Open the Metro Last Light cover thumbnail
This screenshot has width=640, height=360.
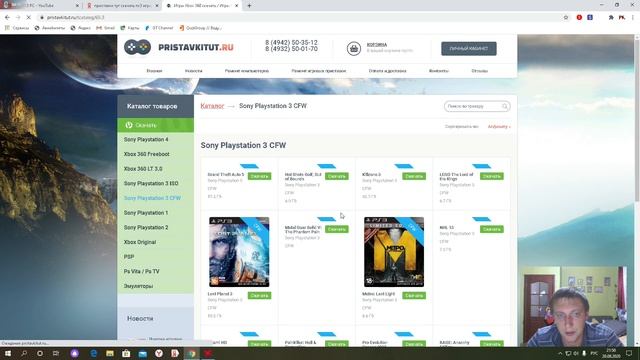(x=394, y=252)
